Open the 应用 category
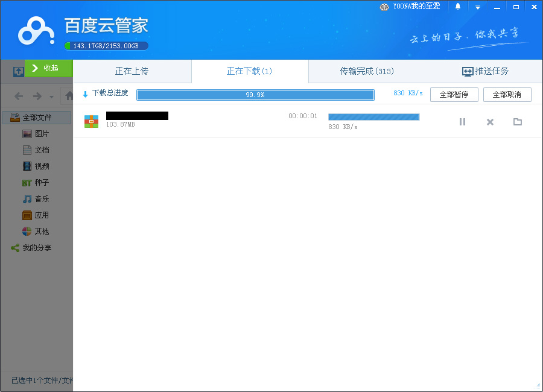The width and height of the screenshot is (543, 392). click(36, 215)
